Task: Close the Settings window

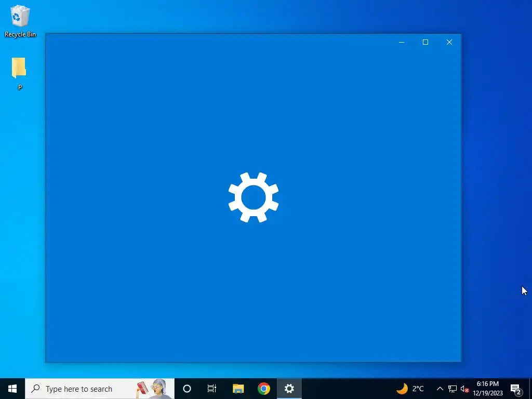Action: [449, 42]
